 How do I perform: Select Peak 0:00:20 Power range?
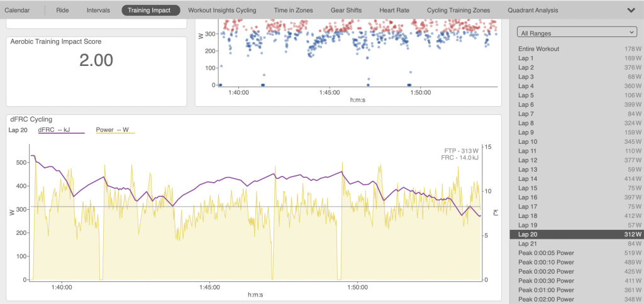coord(577,271)
